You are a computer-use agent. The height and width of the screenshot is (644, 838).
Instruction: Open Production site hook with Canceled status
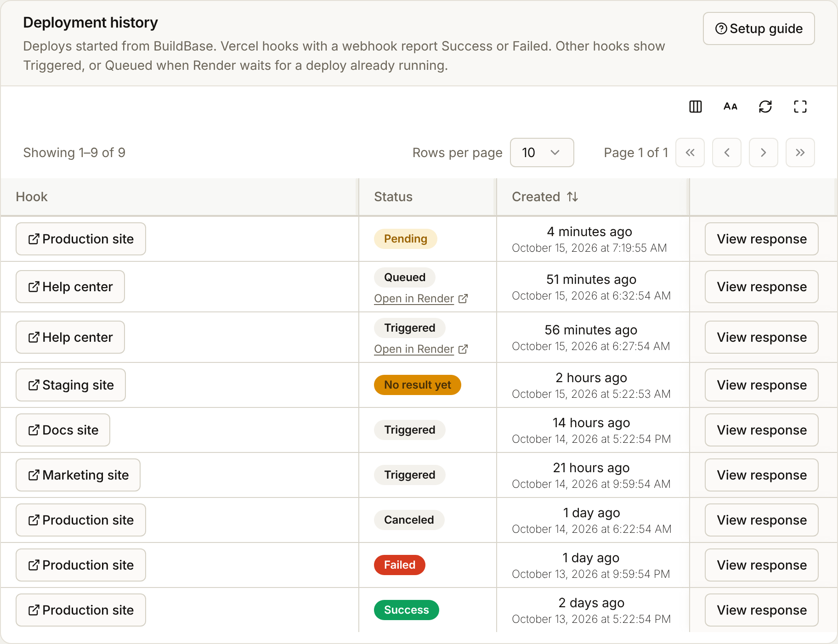(x=81, y=520)
